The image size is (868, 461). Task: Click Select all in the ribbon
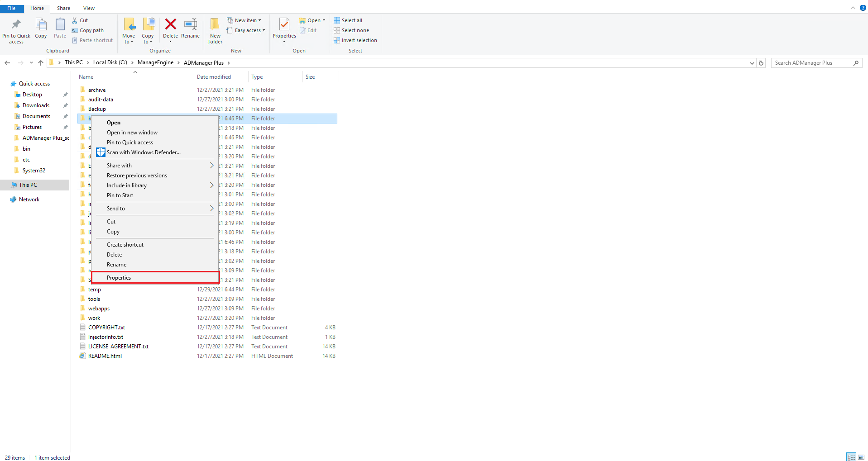tap(348, 20)
